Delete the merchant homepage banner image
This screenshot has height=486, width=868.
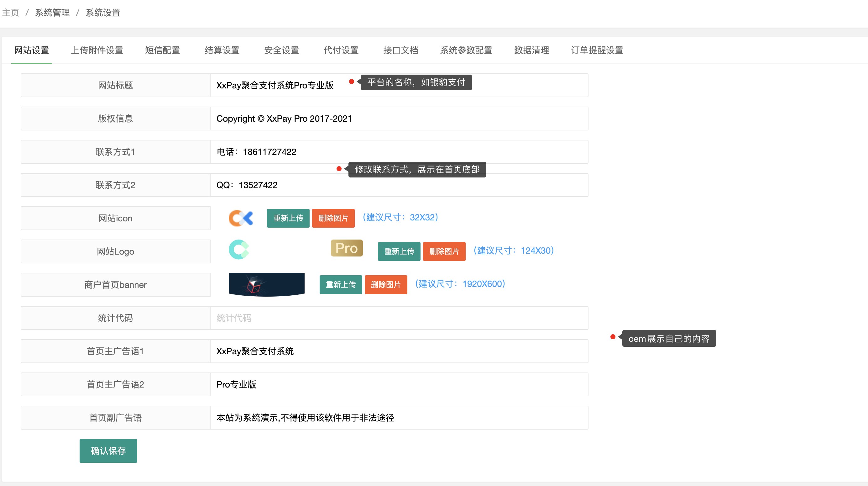(385, 285)
